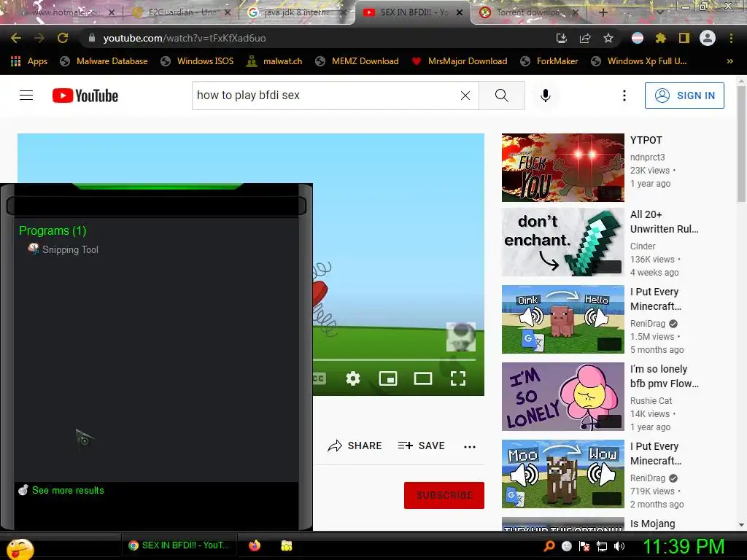
Task: Switch to the Torrent download tab
Action: point(529,12)
